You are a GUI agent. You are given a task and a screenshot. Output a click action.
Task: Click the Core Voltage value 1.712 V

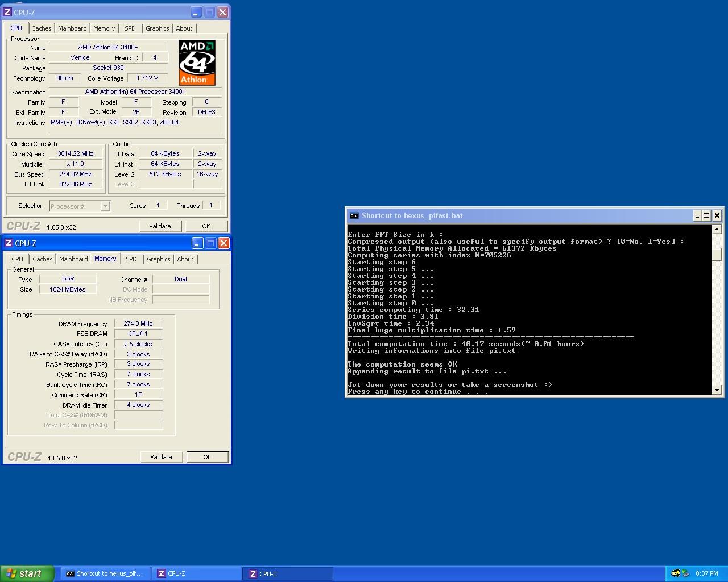click(147, 78)
